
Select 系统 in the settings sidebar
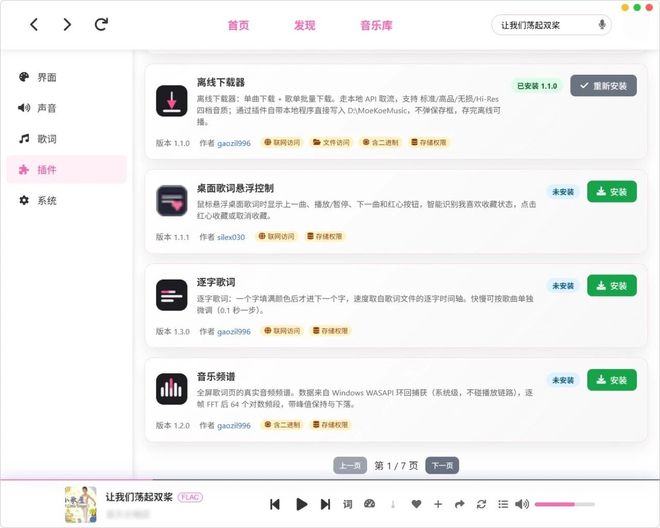[x=67, y=200]
